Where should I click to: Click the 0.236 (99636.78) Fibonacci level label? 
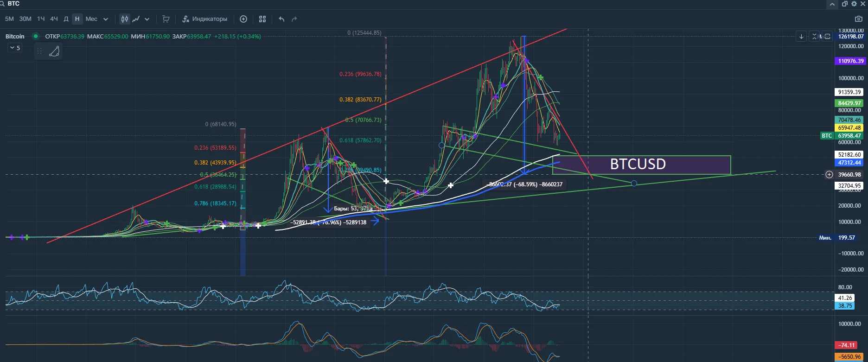(360, 74)
